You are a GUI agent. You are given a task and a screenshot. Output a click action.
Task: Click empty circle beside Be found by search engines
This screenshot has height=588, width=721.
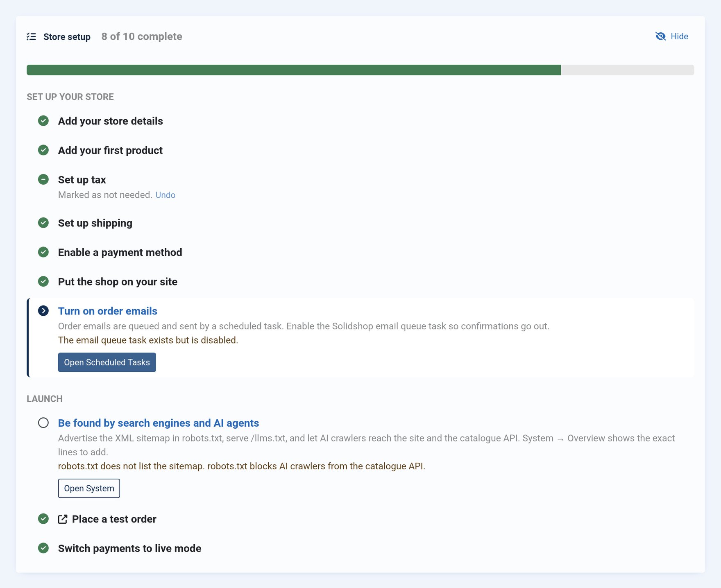click(x=43, y=423)
